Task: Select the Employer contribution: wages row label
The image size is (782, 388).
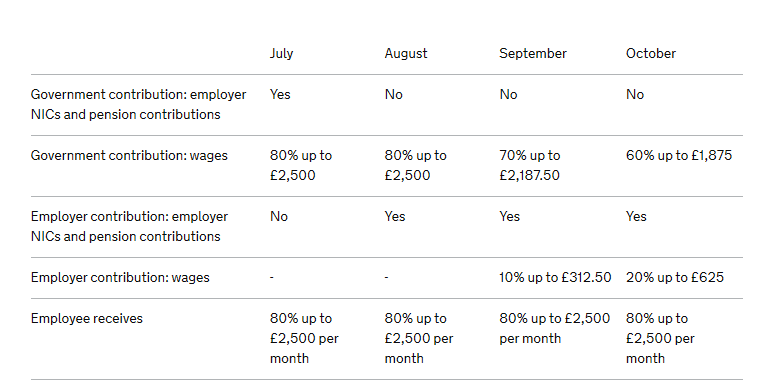Action: 120,277
